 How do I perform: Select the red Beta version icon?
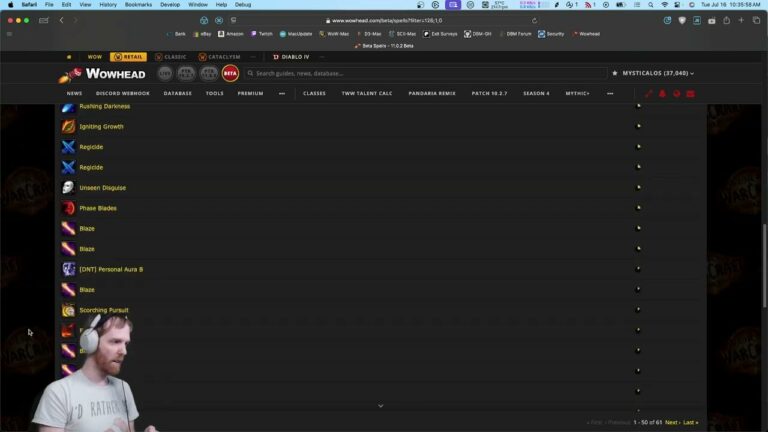[x=230, y=73]
